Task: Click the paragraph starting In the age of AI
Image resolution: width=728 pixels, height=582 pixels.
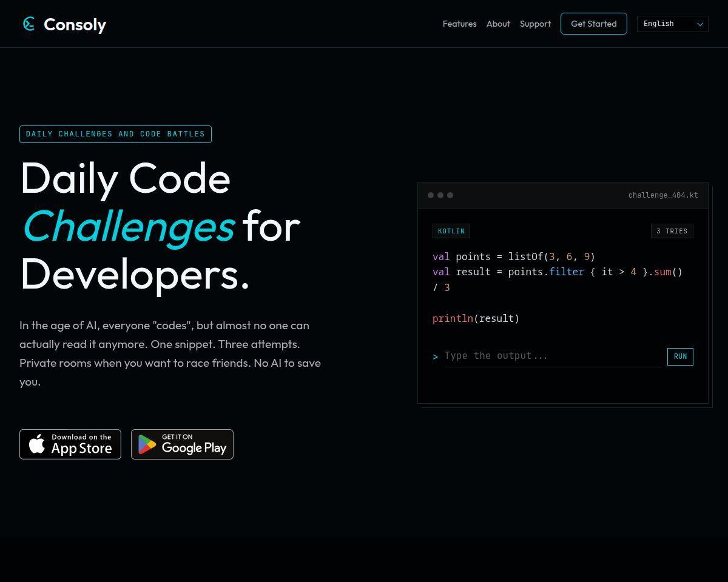Action: pyautogui.click(x=170, y=353)
